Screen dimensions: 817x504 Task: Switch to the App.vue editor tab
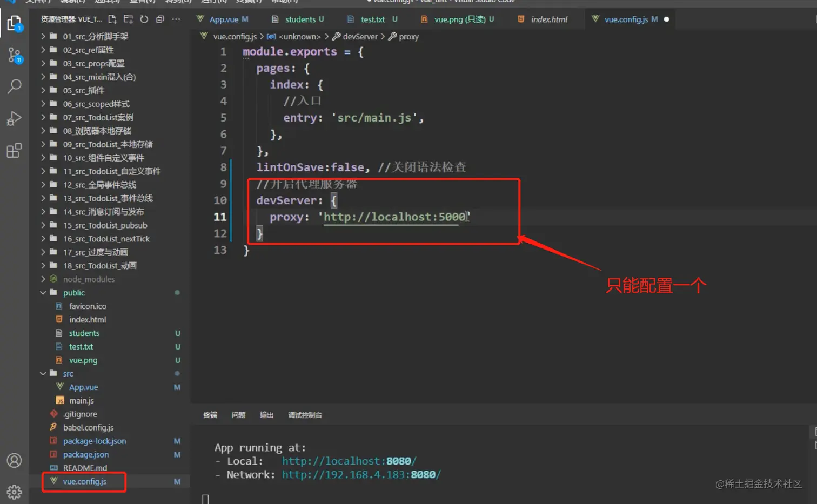point(223,19)
